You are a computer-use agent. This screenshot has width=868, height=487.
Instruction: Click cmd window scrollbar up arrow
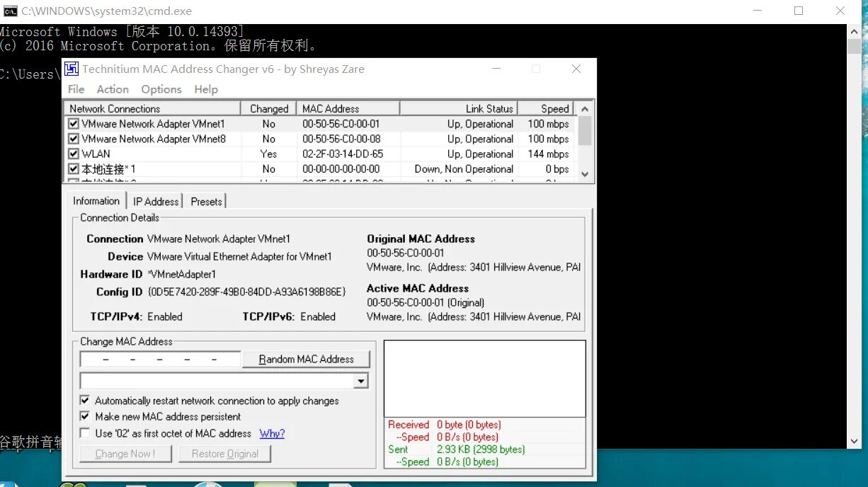854,30
